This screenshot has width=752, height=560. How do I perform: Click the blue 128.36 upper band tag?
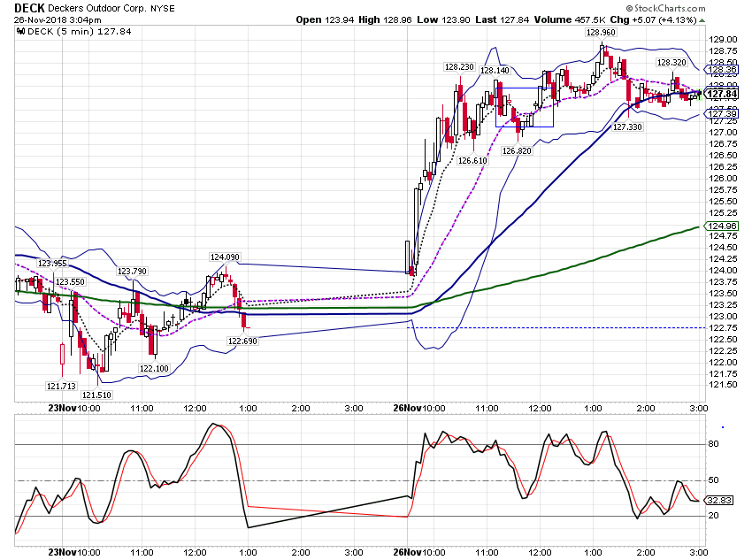pos(722,70)
